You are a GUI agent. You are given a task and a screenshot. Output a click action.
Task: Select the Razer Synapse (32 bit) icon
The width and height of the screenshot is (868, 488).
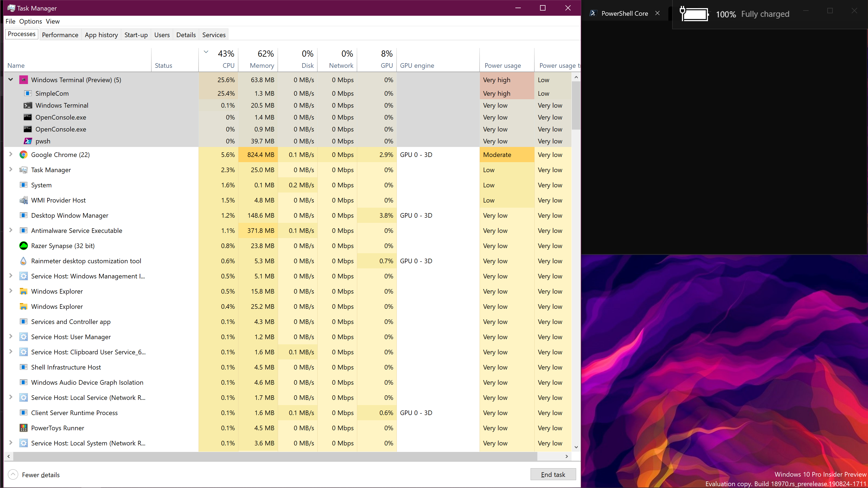coord(24,246)
